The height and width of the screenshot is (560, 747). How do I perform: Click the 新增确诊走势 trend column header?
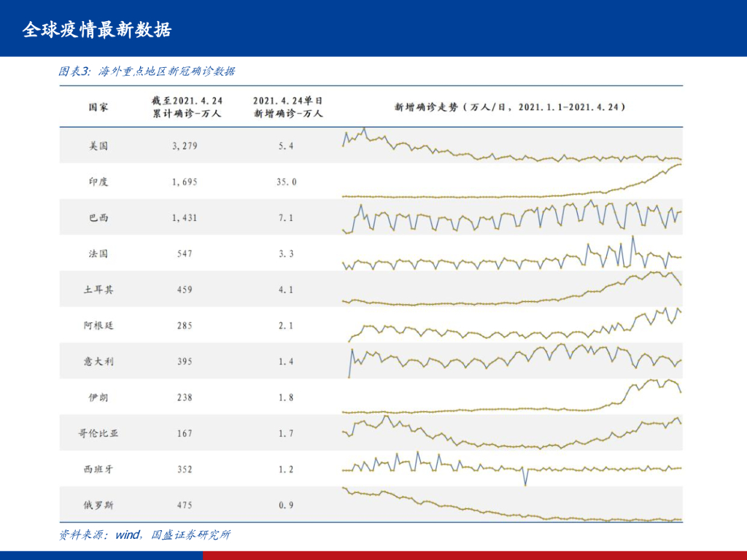coord(510,106)
